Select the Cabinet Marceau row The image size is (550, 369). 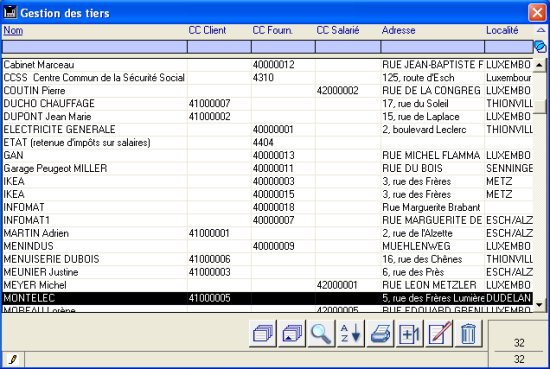pyautogui.click(x=268, y=65)
